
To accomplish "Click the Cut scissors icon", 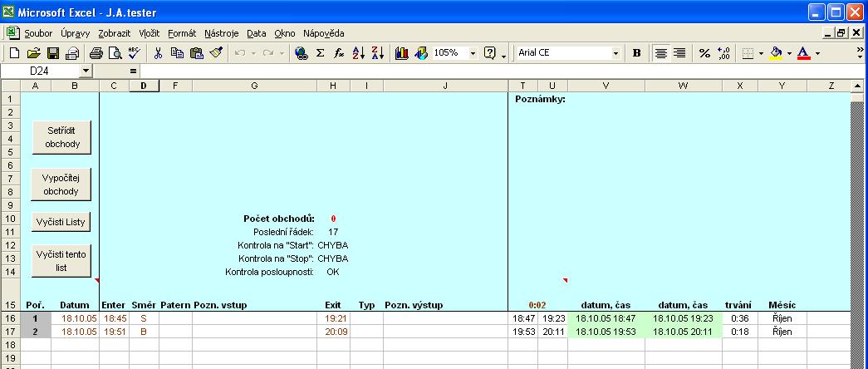I will point(159,53).
